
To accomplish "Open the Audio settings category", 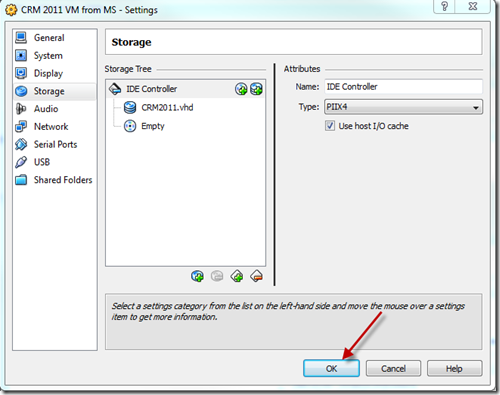I will click(x=55, y=109).
